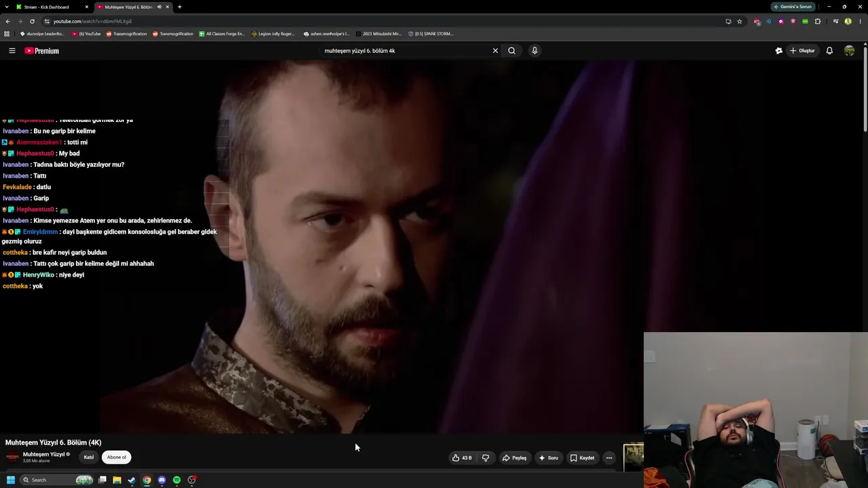This screenshot has height=488, width=868.
Task: Open Spotify from the taskbar
Action: [x=176, y=480]
